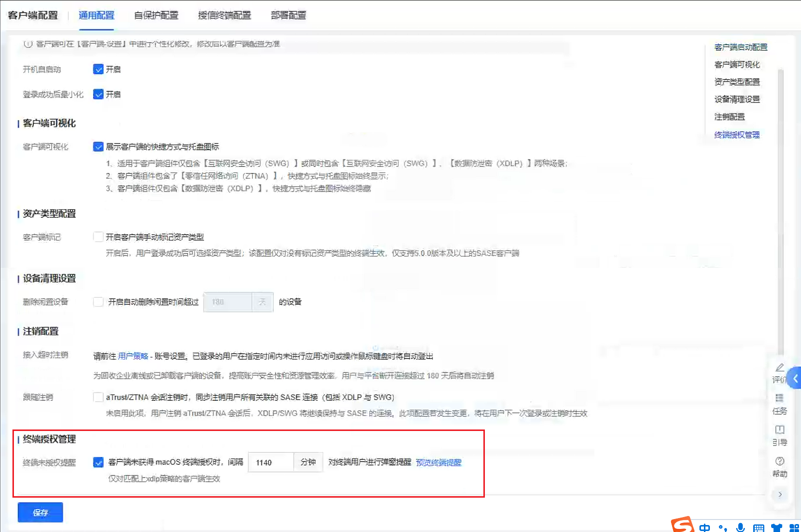The width and height of the screenshot is (801, 532).
Task: Click the 分钟 unit label beside 1140
Action: (x=308, y=462)
